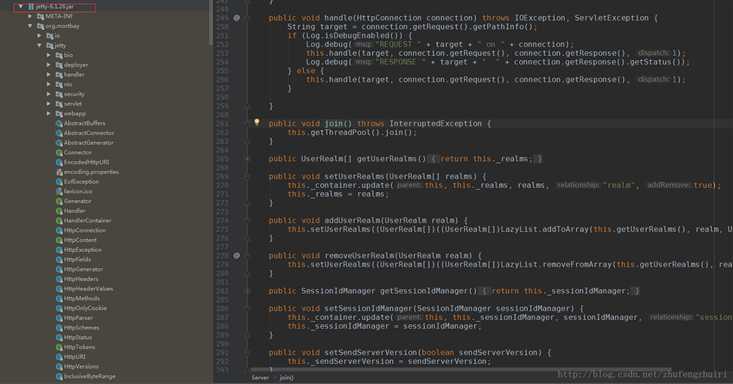Click the Server breadcrumb below the editor
The height and width of the screenshot is (384, 733).
[260, 377]
